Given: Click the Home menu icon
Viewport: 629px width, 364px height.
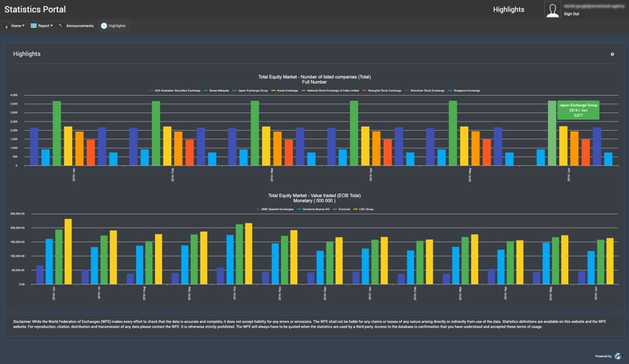Looking at the screenshot, I should pyautogui.click(x=7, y=26).
